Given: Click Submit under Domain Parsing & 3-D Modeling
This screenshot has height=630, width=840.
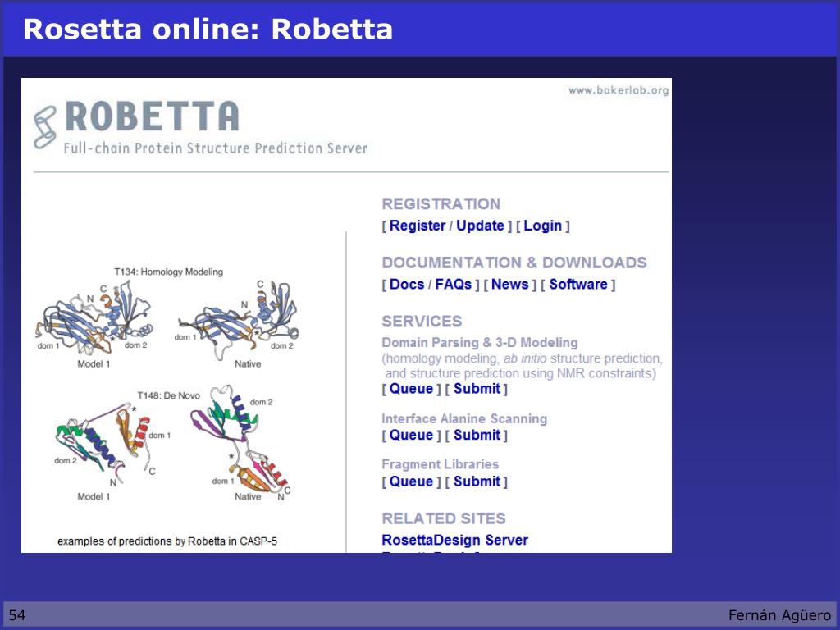Looking at the screenshot, I should point(477,388).
